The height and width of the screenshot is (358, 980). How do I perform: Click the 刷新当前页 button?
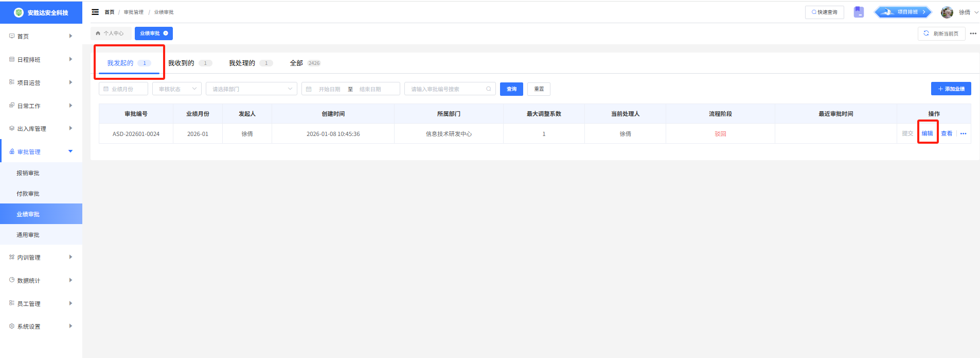click(x=941, y=33)
